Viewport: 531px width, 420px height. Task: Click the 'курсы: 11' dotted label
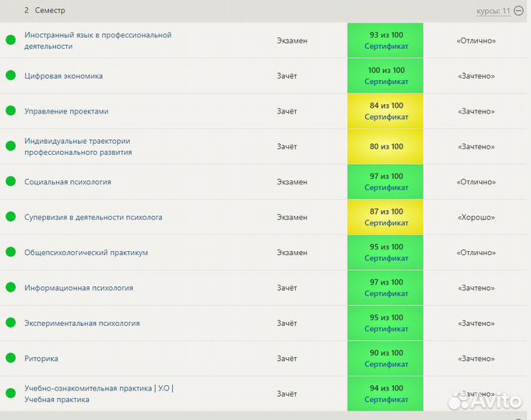point(494,11)
